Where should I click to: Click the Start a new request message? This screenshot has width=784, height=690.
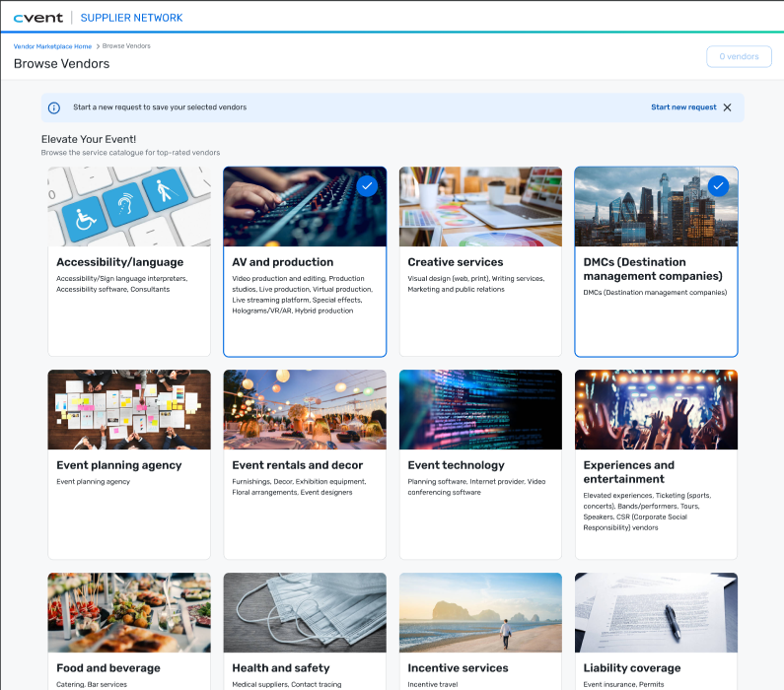[x=160, y=107]
